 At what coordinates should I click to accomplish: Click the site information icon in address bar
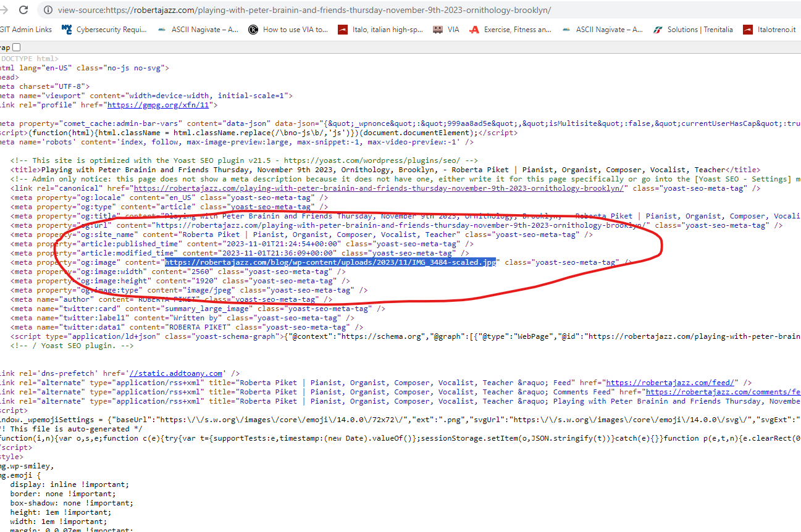click(x=48, y=10)
